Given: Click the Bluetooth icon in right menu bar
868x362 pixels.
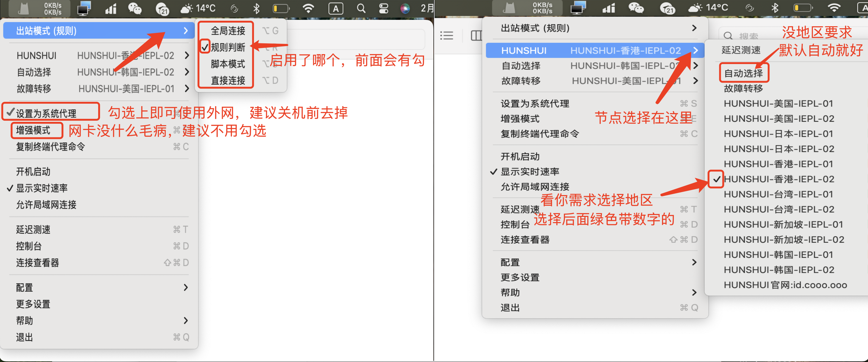Looking at the screenshot, I should (x=775, y=8).
